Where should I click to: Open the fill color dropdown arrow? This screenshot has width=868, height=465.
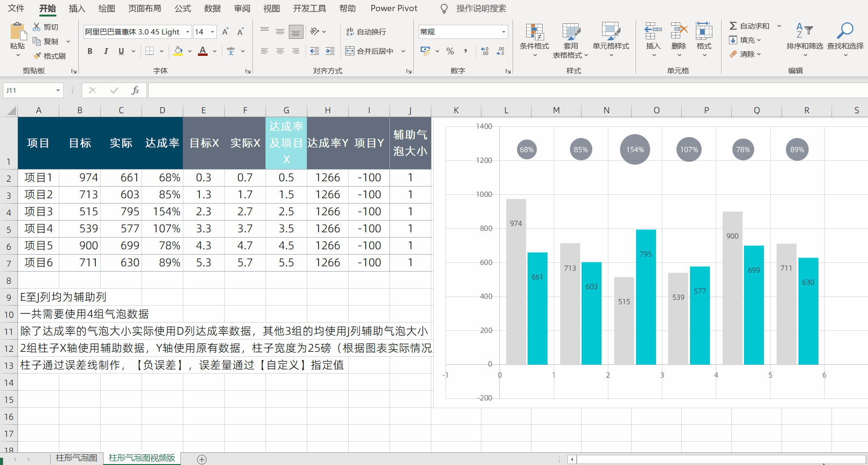coord(190,51)
